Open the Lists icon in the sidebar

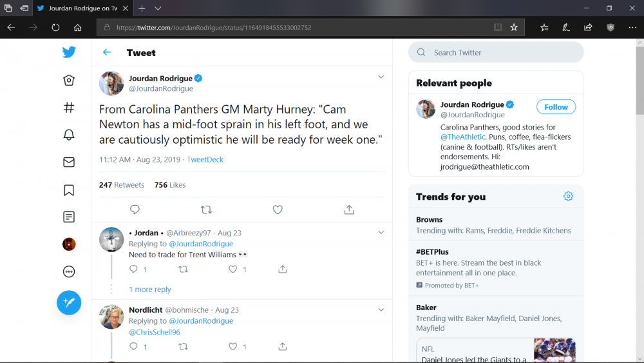(69, 217)
